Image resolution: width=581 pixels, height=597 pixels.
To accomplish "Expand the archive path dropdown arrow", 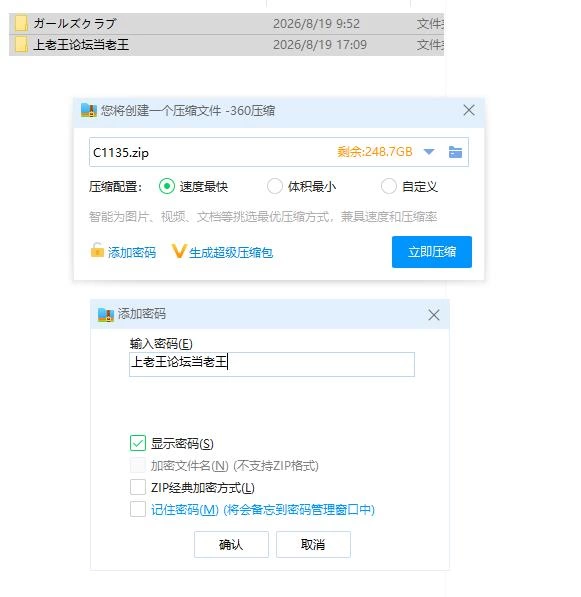I will [429, 152].
